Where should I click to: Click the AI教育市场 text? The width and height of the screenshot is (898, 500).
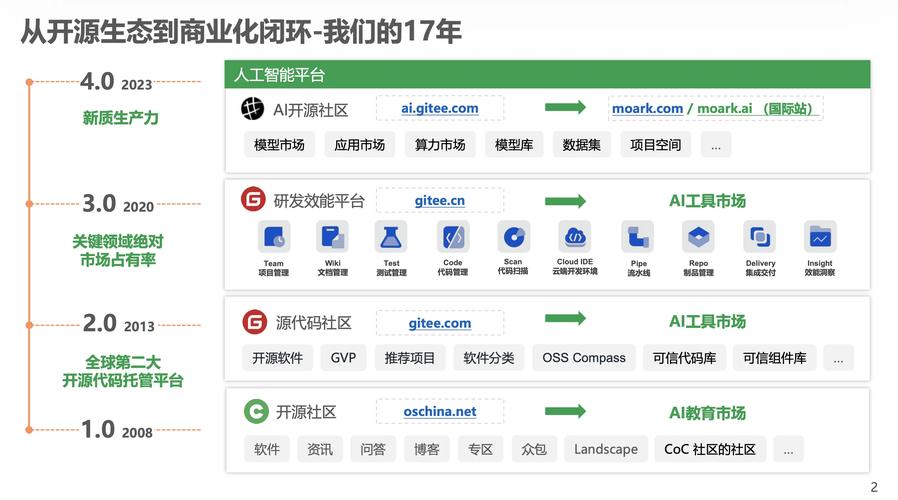tap(707, 413)
